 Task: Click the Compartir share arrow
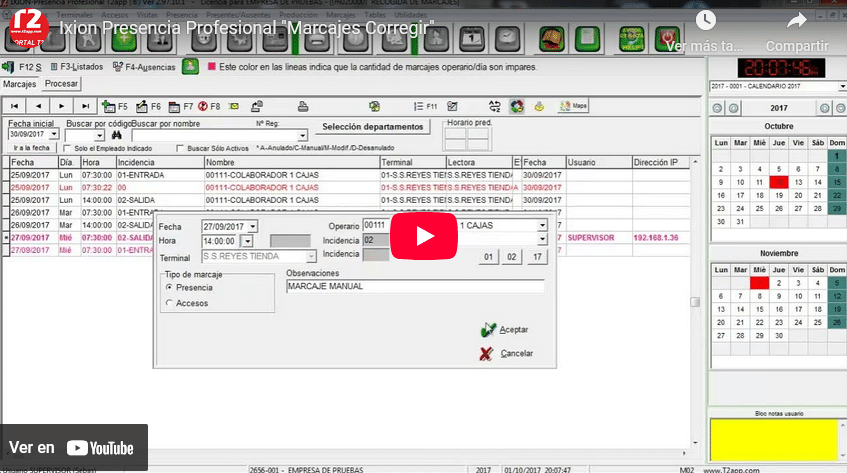point(797,22)
